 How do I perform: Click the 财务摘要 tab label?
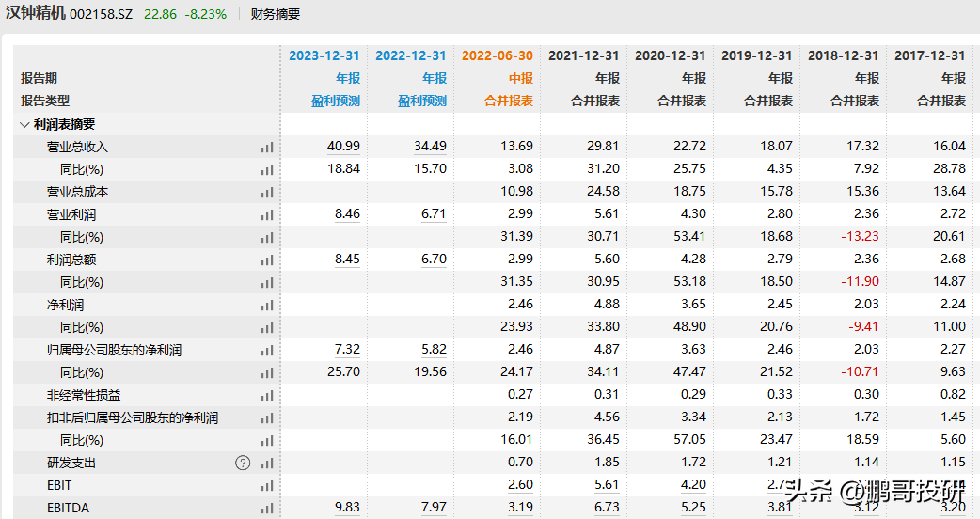[276, 14]
